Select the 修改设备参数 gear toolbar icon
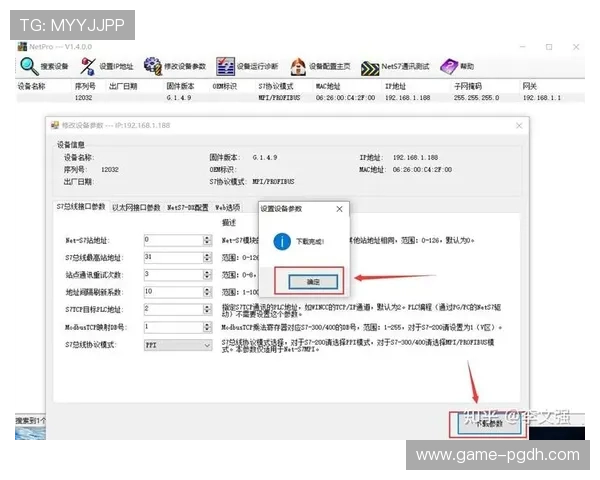This screenshot has height=480, width=600. [x=153, y=66]
